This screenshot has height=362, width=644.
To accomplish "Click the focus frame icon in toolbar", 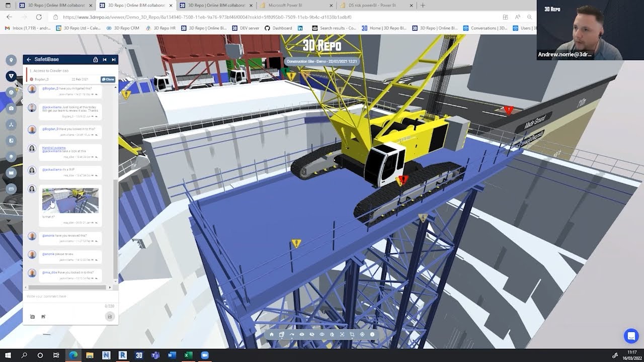I will coord(342,334).
